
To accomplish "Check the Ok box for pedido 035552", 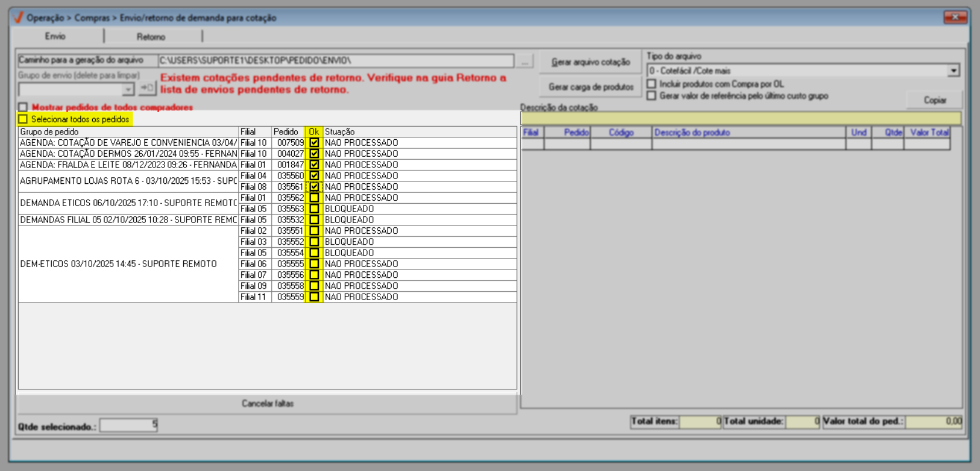I will [x=314, y=242].
